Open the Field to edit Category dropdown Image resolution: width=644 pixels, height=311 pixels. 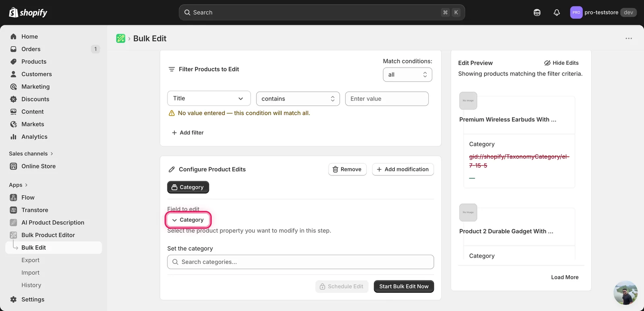point(188,220)
